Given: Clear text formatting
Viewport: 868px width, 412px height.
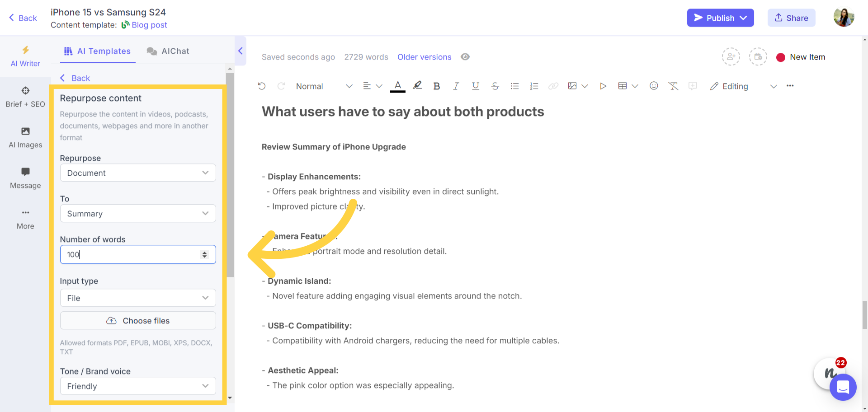Looking at the screenshot, I should pyautogui.click(x=673, y=86).
